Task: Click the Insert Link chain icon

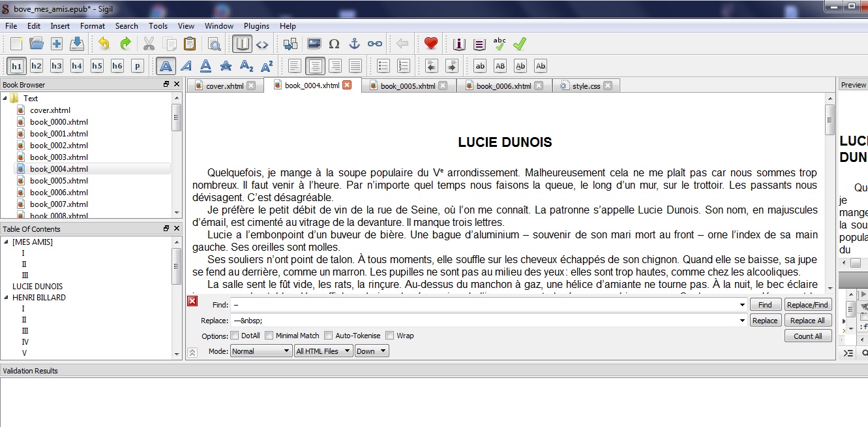Action: pos(374,44)
